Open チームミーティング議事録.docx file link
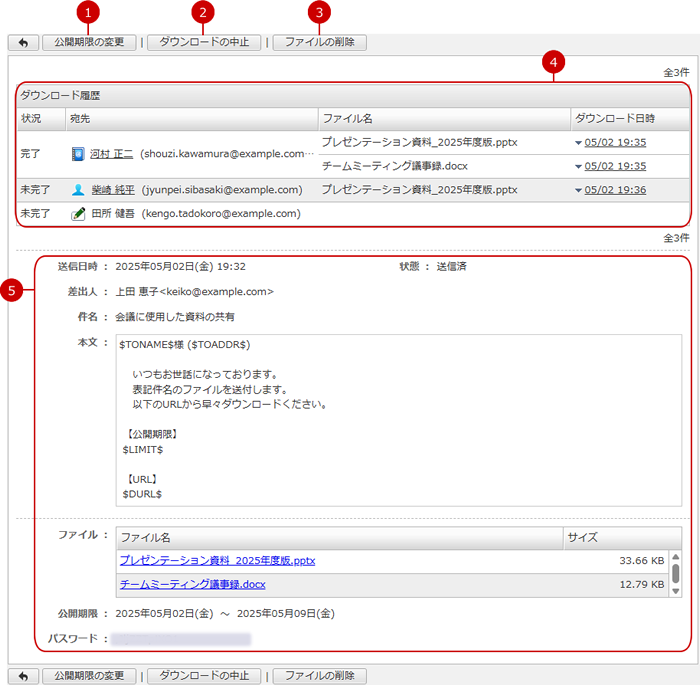The height and width of the screenshot is (685, 700). (192, 585)
